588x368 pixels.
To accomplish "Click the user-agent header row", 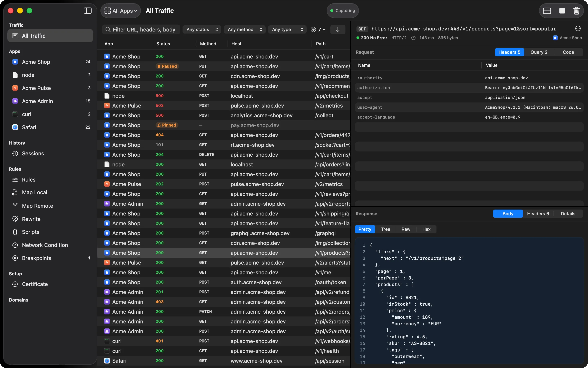I will click(x=469, y=107).
